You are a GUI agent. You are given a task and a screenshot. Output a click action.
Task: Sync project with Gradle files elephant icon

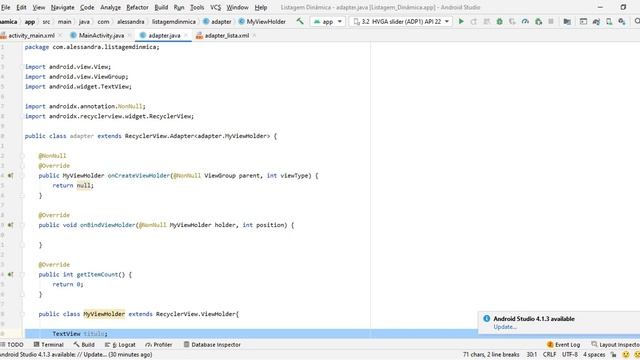tap(596, 21)
